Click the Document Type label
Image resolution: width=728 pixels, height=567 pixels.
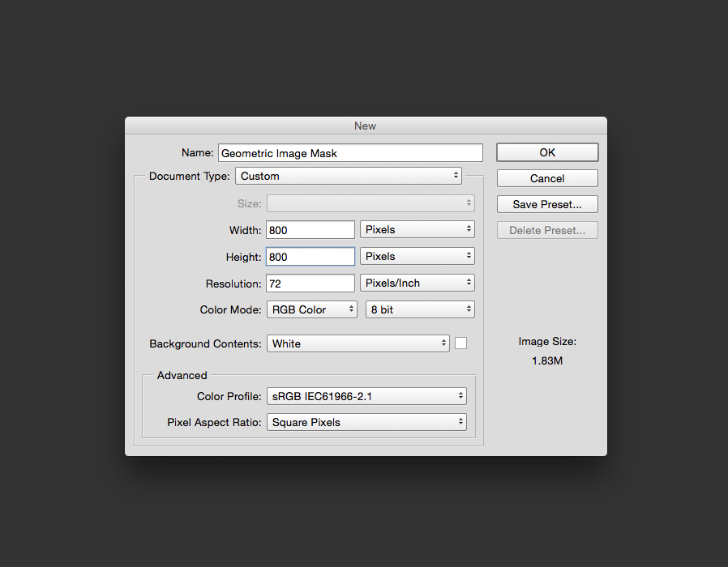point(190,177)
